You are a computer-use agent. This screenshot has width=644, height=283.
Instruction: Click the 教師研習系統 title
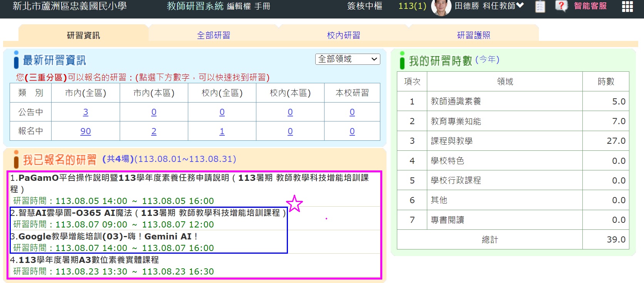[195, 6]
